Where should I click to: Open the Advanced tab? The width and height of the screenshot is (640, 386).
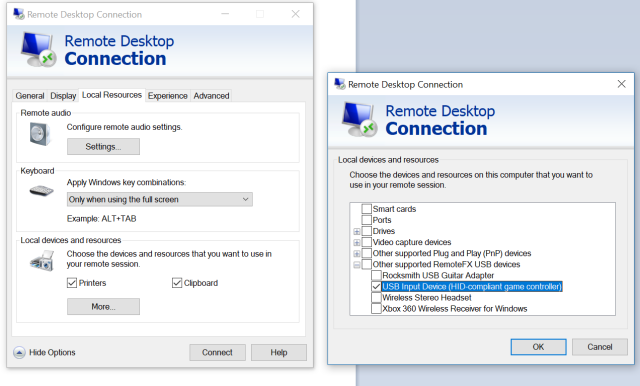(211, 96)
